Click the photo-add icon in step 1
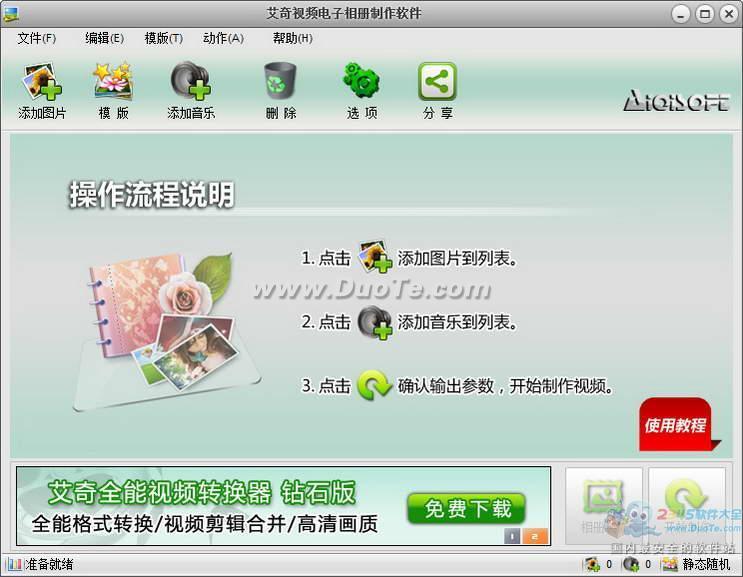Viewport: 743px width, 577px height. (374, 257)
